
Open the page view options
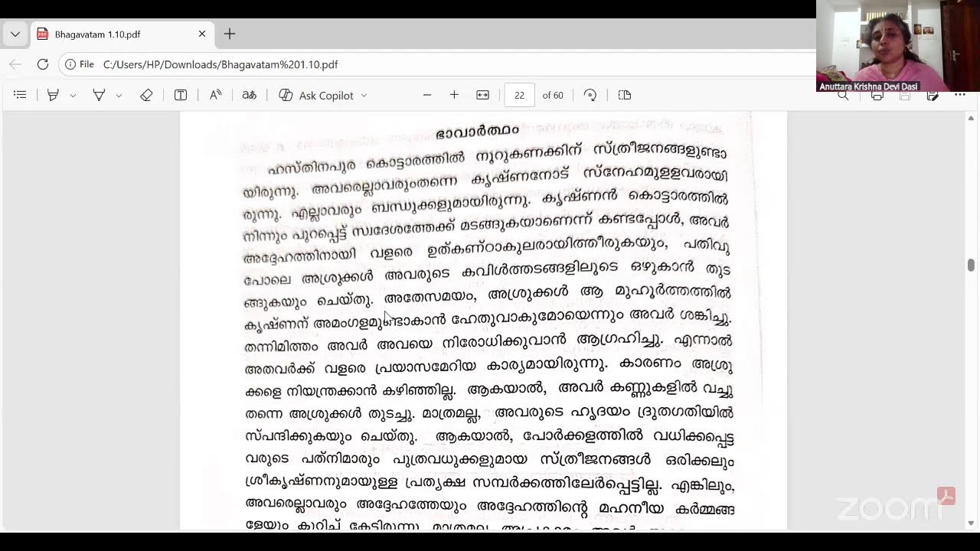pos(625,95)
